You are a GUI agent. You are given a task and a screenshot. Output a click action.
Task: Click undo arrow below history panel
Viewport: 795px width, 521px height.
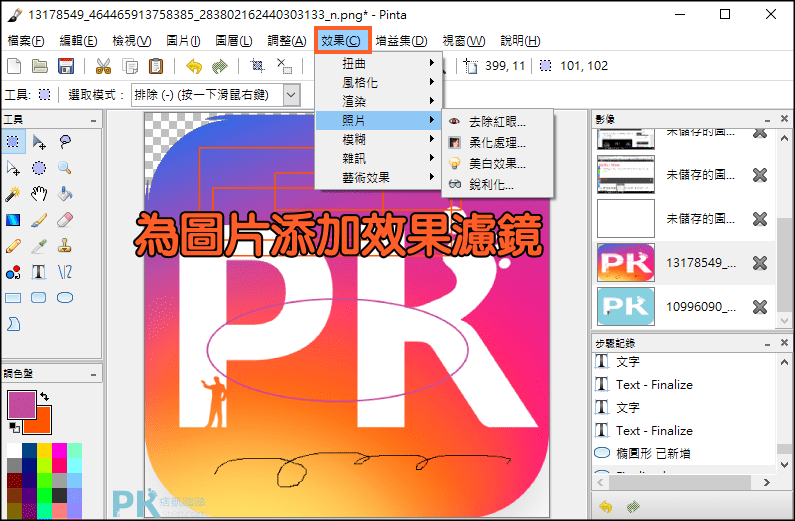[605, 506]
